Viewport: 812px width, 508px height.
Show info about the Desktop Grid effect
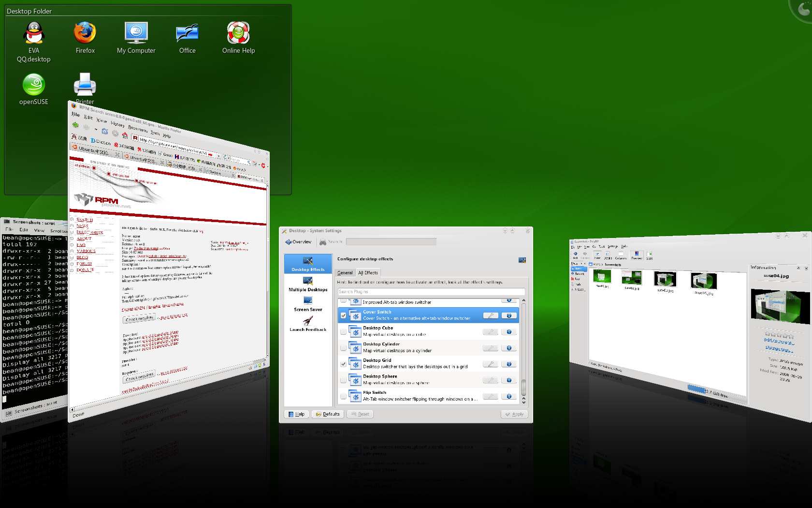(509, 364)
